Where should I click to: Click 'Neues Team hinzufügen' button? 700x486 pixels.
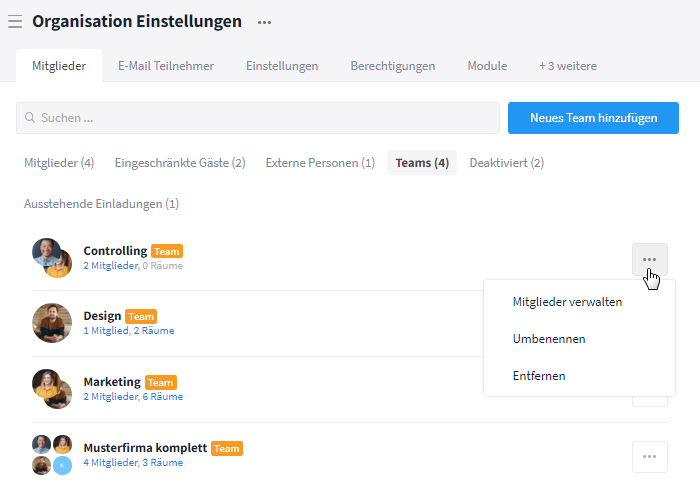pos(593,118)
